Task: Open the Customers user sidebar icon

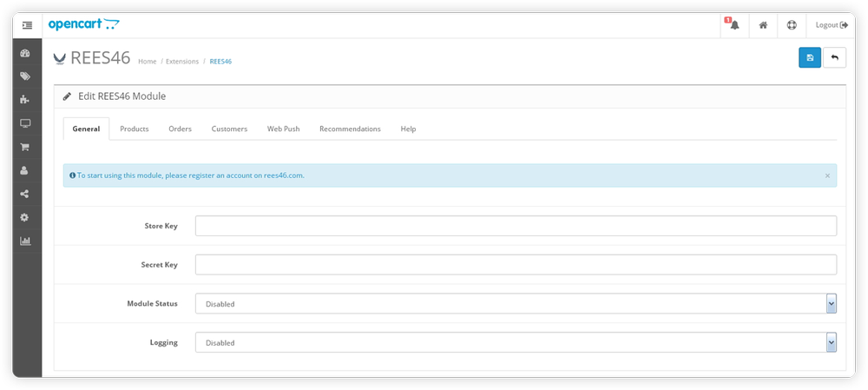Action: click(25, 170)
